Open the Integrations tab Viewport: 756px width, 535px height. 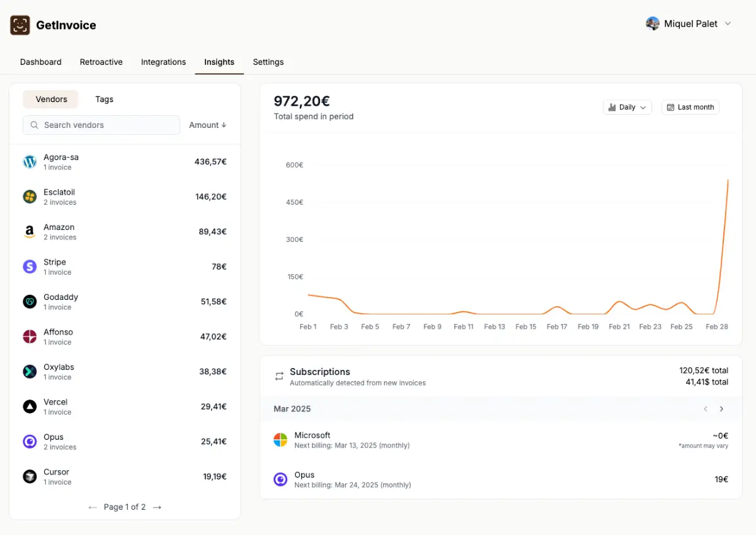163,62
